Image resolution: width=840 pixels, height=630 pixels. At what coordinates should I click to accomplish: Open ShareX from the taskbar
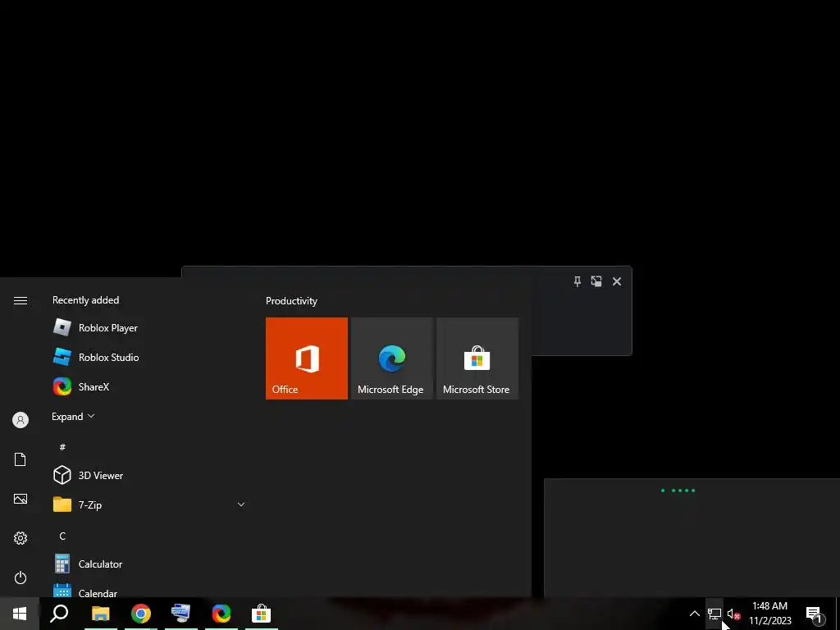221,614
